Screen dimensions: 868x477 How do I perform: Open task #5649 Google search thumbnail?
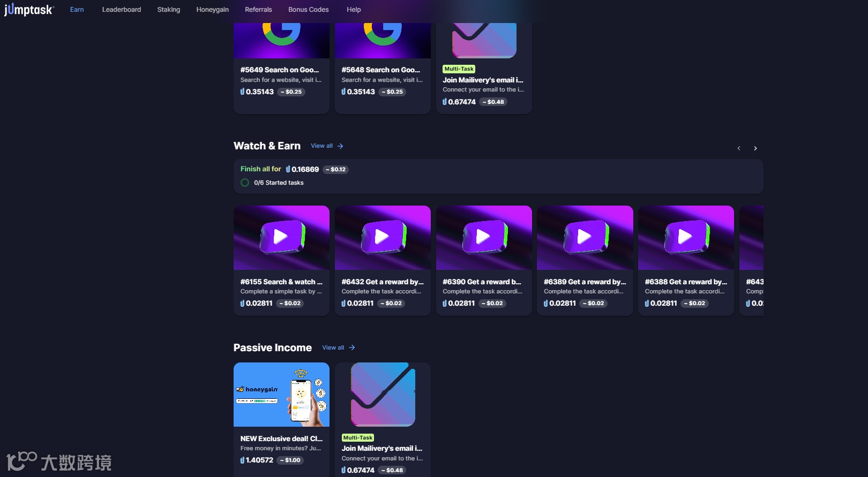click(x=281, y=40)
